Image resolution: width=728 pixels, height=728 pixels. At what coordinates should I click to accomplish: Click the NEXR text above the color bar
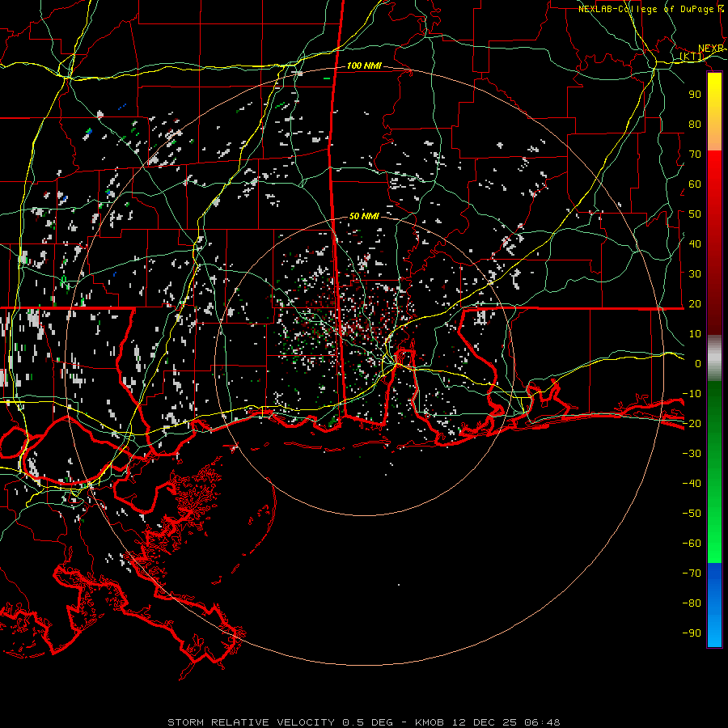tap(711, 49)
